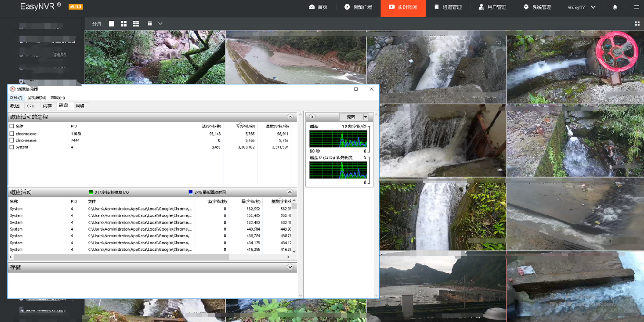
Task: Click the V5.0.0 version badge
Action: pos(75,7)
